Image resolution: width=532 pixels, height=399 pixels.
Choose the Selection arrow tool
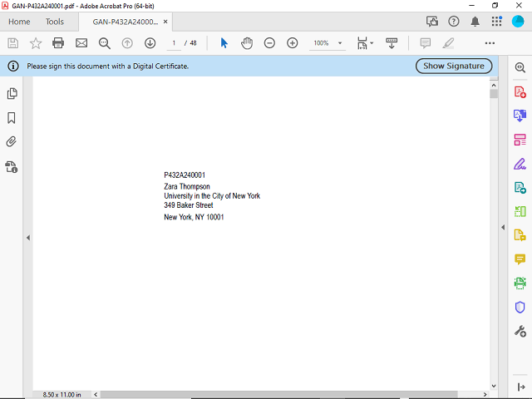tap(224, 43)
